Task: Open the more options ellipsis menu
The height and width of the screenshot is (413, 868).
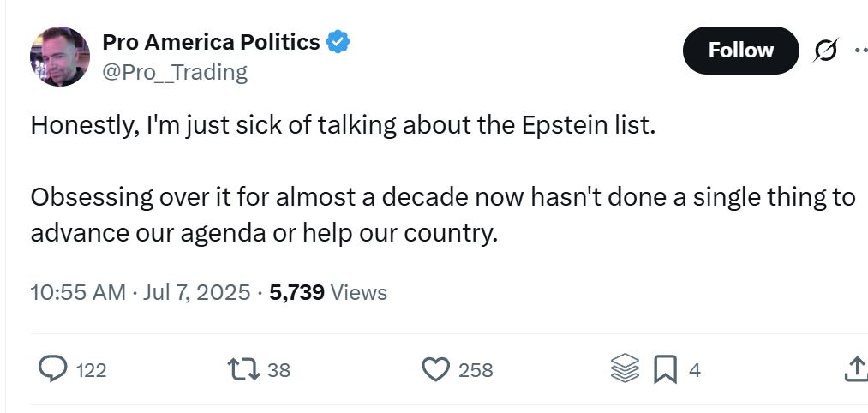Action: (x=861, y=51)
